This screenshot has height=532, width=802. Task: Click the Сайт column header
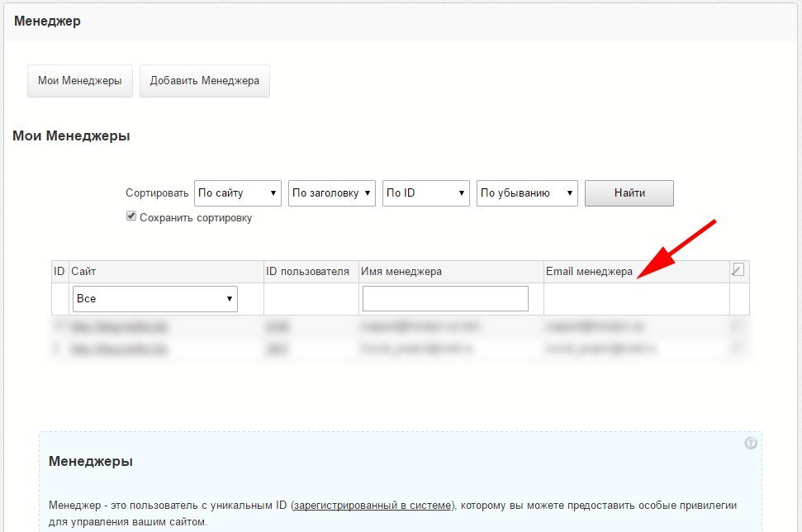(x=83, y=271)
